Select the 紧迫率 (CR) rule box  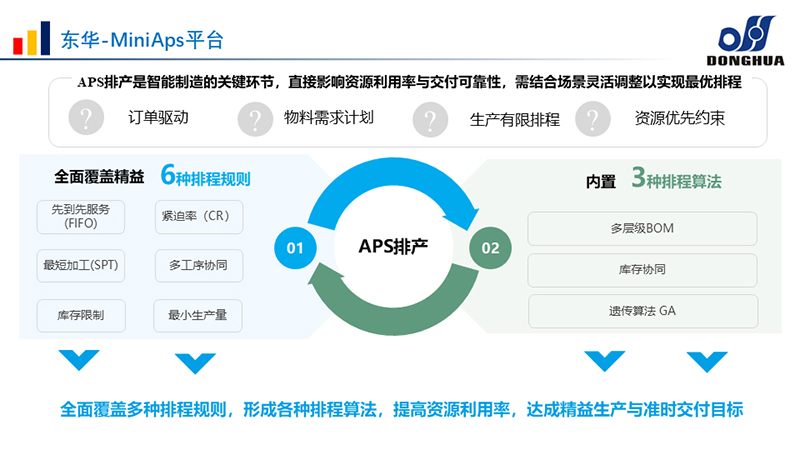[197, 217]
